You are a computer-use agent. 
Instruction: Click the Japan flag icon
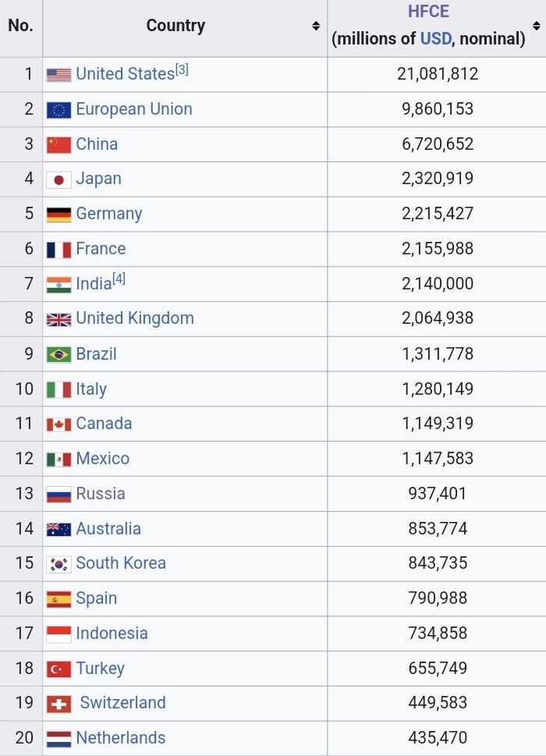pos(58,179)
